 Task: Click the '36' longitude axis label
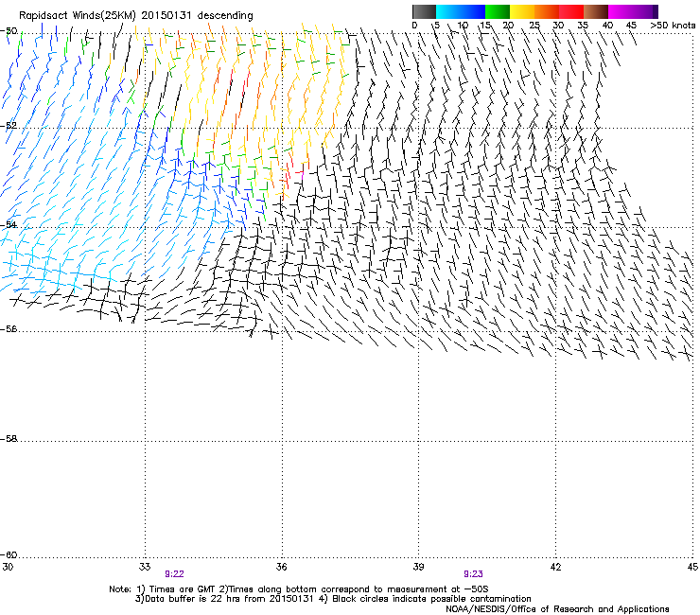281,567
